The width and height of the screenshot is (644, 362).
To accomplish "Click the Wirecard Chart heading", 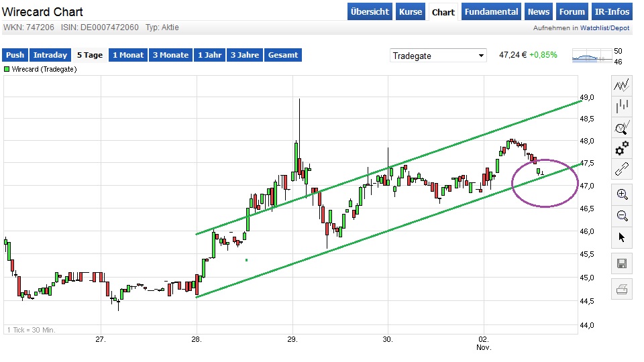I will (x=42, y=12).
